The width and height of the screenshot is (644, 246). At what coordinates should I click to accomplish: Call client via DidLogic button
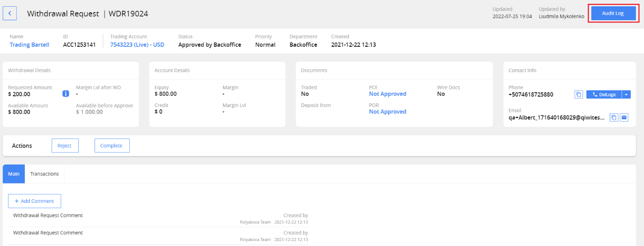pos(604,94)
